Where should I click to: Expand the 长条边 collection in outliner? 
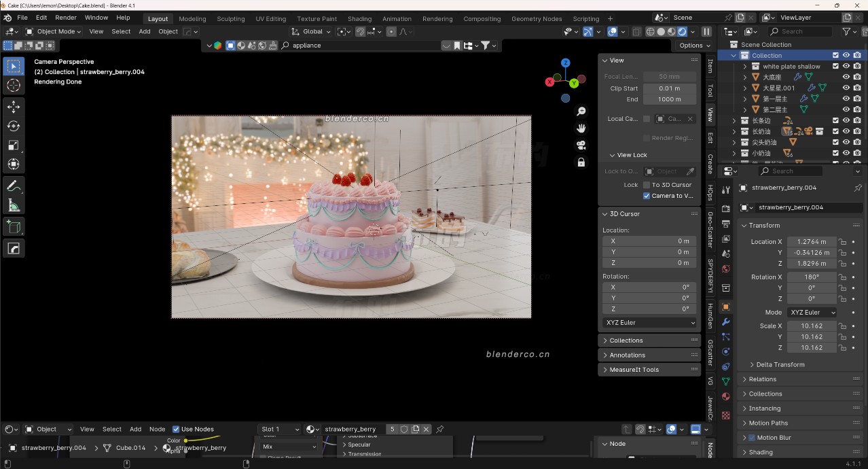[734, 121]
